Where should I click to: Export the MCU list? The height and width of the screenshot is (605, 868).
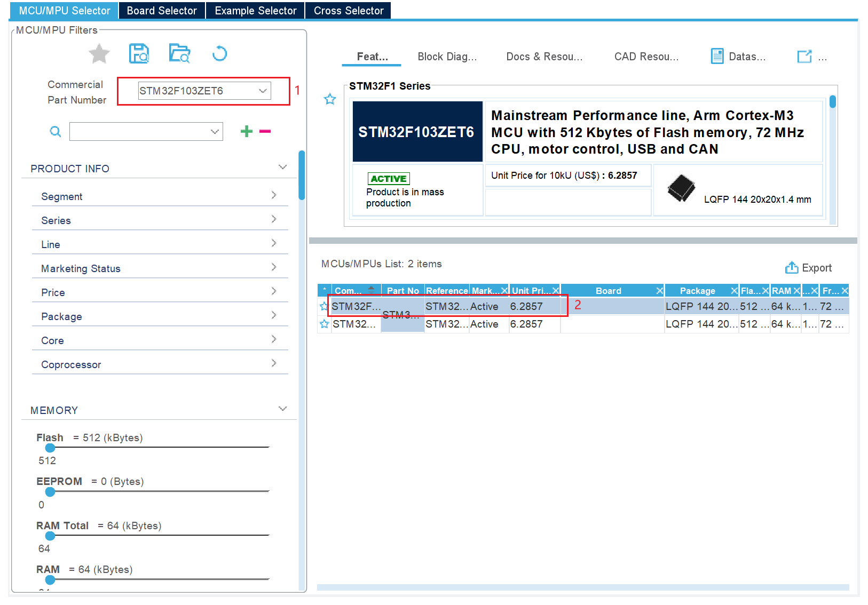click(x=808, y=268)
